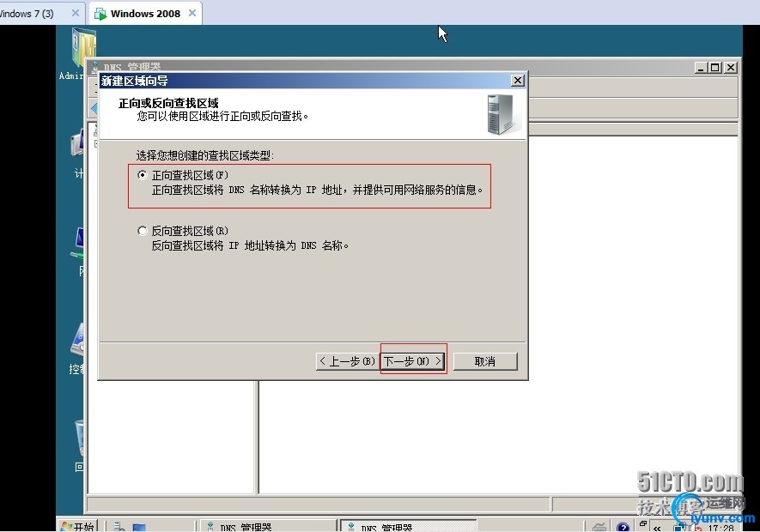Image resolution: width=760 pixels, height=532 pixels.
Task: Maximize the DNS 管理器 window
Action: click(715, 67)
